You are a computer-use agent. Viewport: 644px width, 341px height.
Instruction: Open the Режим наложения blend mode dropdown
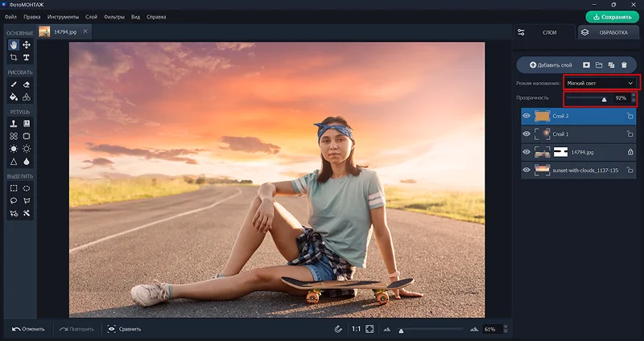[x=600, y=84]
